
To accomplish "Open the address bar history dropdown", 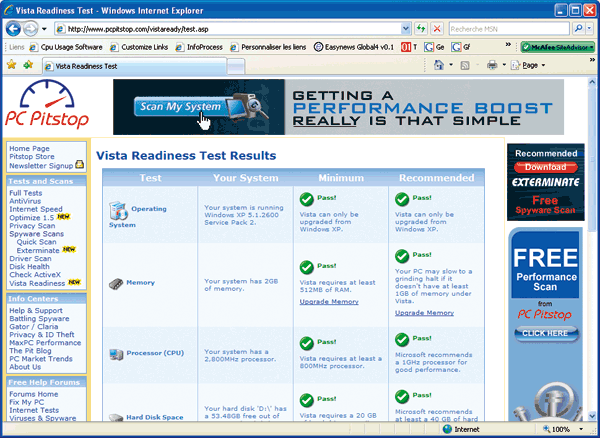I will pyautogui.click(x=406, y=29).
